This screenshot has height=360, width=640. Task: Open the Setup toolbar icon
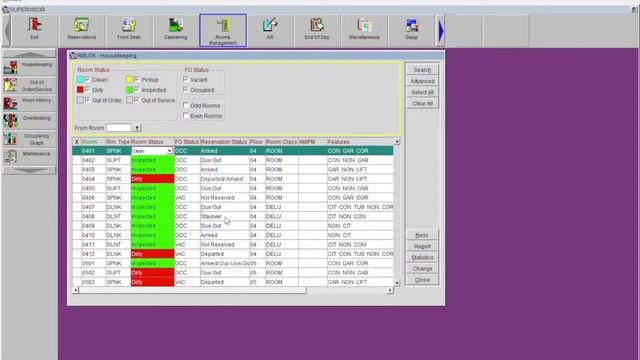pyautogui.click(x=411, y=30)
